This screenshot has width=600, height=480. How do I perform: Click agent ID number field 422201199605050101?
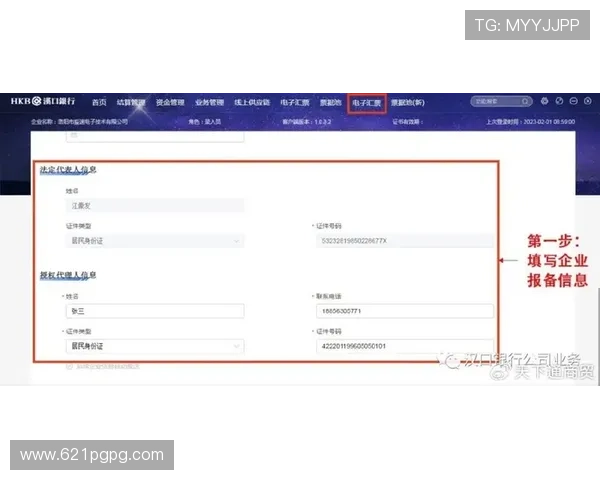[x=404, y=346]
